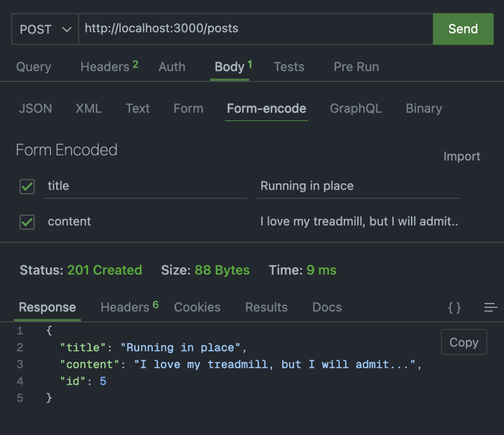The height and width of the screenshot is (435, 504).
Task: Select the XML body format
Action: tap(89, 108)
